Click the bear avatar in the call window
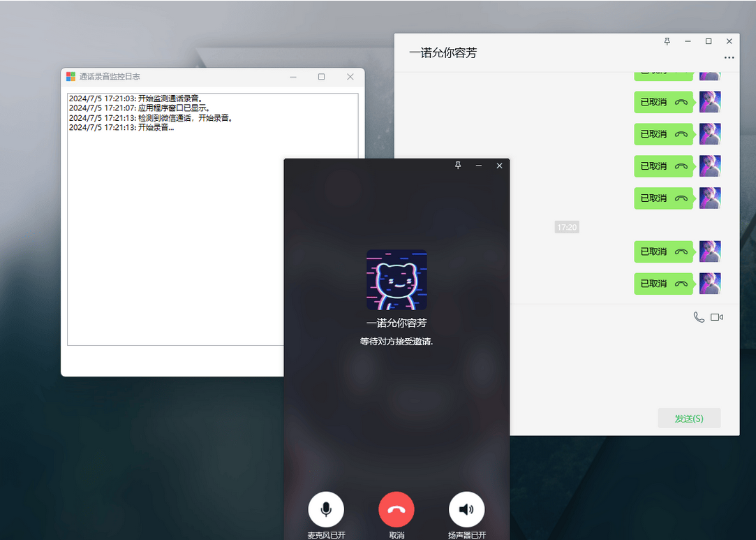Viewport: 756px width, 540px height. 396,279
